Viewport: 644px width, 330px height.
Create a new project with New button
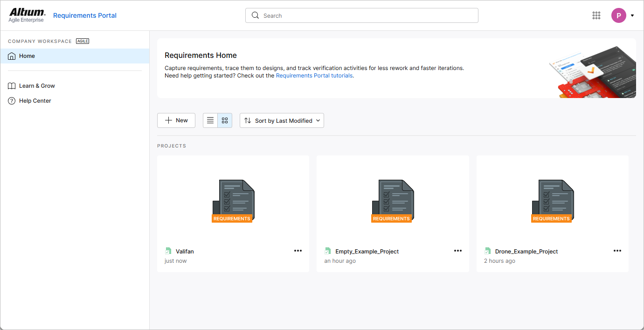point(176,120)
